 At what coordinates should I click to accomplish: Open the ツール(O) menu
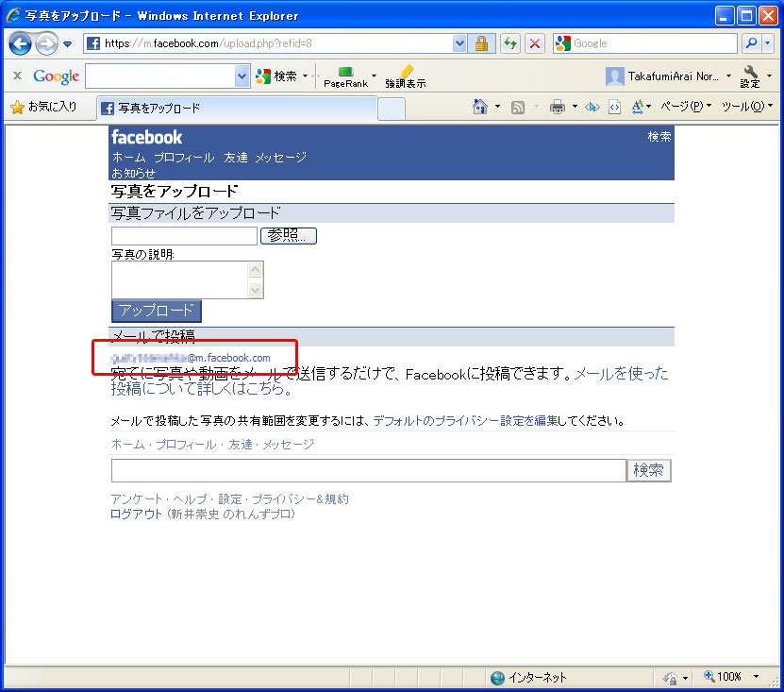747,106
